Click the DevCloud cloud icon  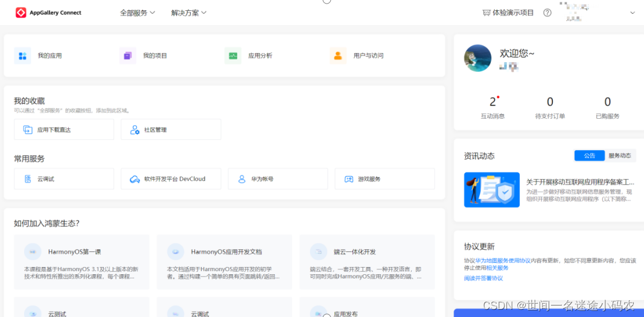[135, 179]
